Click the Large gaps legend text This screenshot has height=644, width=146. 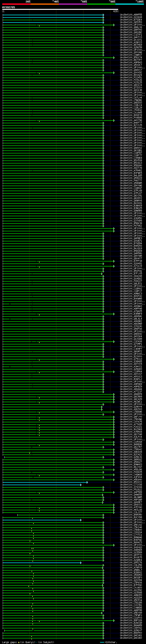tap(28, 642)
